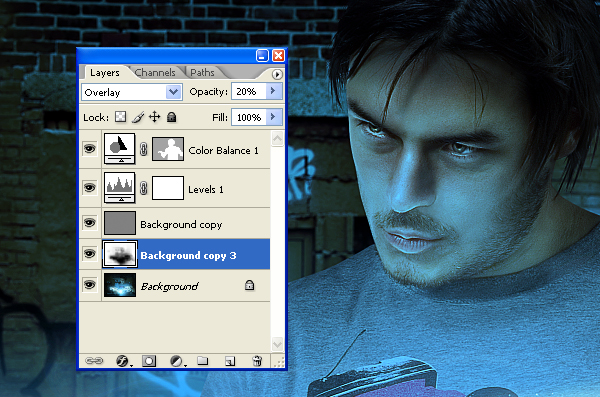Create a new layer set folder
Viewport: 600px width, 397px height.
(203, 361)
